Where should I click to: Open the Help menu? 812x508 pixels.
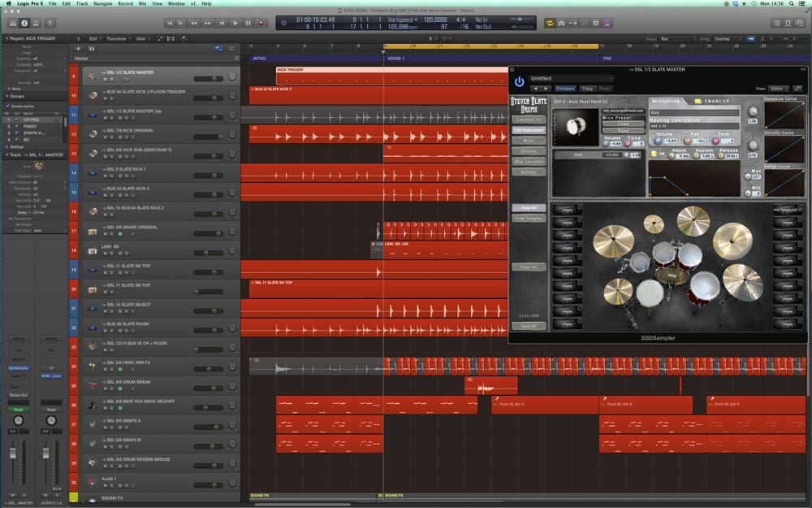(x=206, y=3)
